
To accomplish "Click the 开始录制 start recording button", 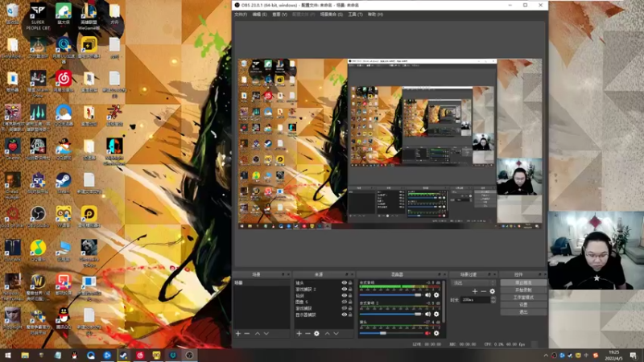I will 523,290.
